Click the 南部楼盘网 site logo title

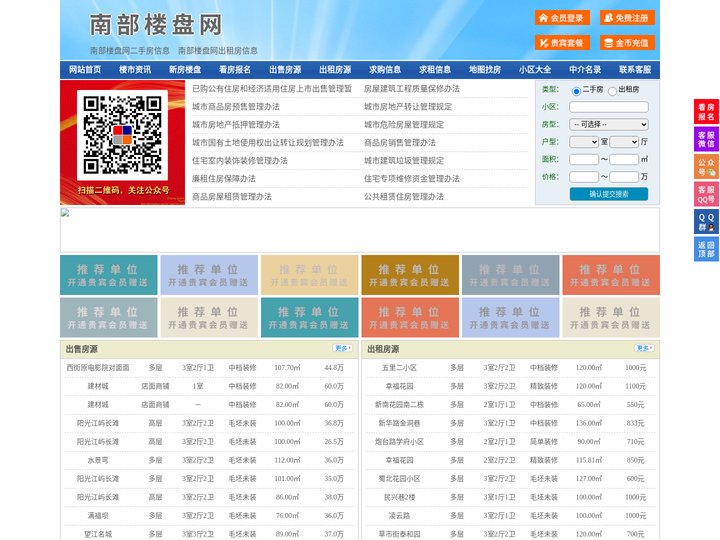coord(156,24)
